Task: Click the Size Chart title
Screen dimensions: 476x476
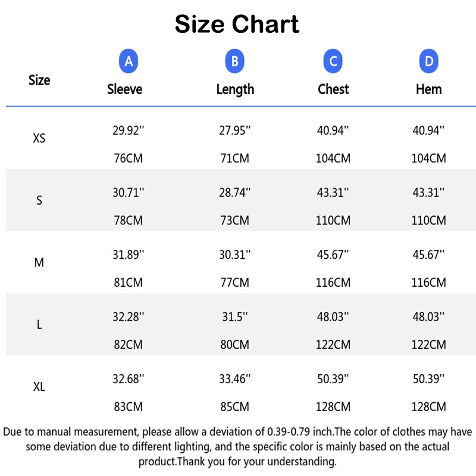Action: 237,24
